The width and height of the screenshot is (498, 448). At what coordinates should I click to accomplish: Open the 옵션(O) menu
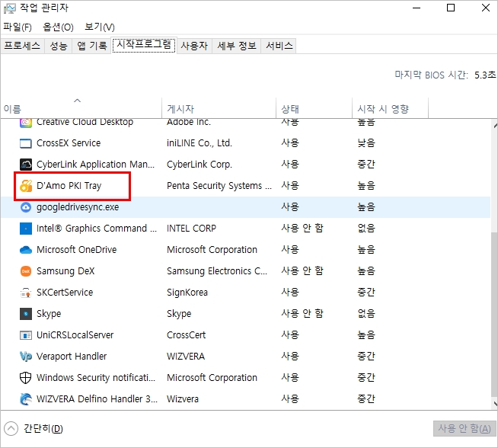point(58,27)
